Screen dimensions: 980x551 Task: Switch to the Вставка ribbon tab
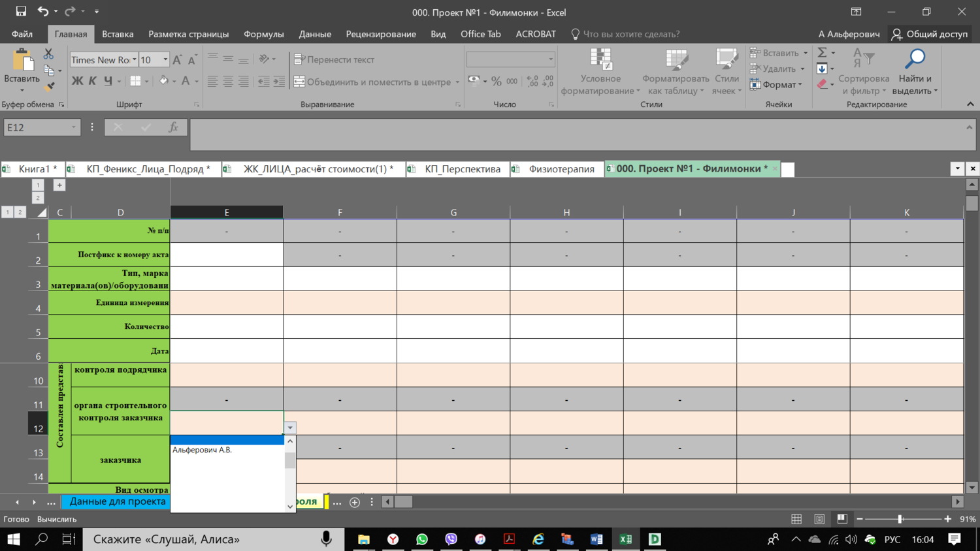pos(118,34)
